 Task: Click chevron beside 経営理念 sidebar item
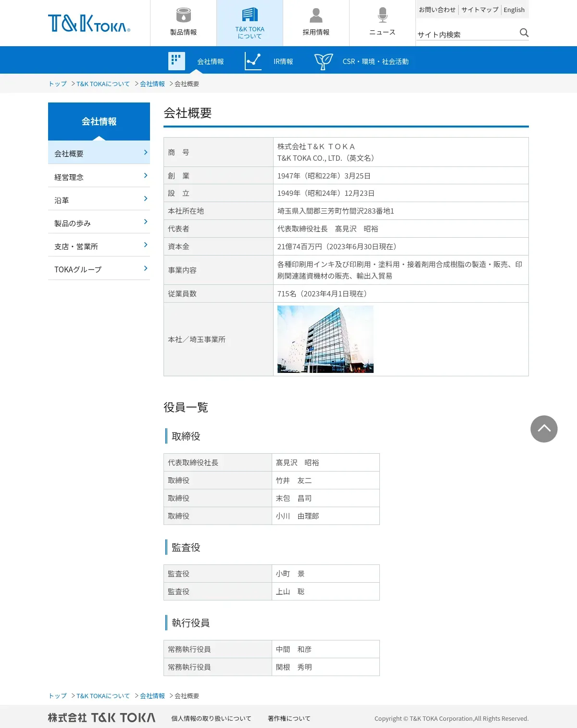pyautogui.click(x=146, y=176)
